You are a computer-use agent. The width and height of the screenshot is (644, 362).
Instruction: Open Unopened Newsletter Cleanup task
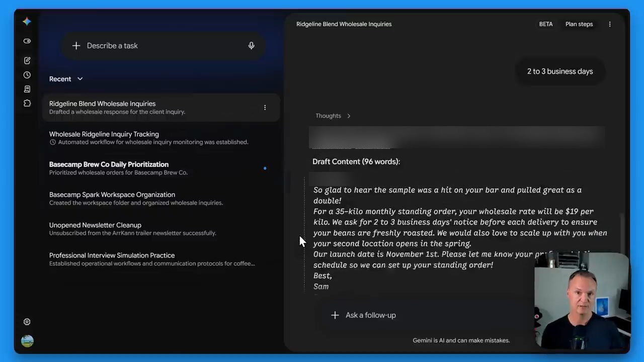pos(161,229)
